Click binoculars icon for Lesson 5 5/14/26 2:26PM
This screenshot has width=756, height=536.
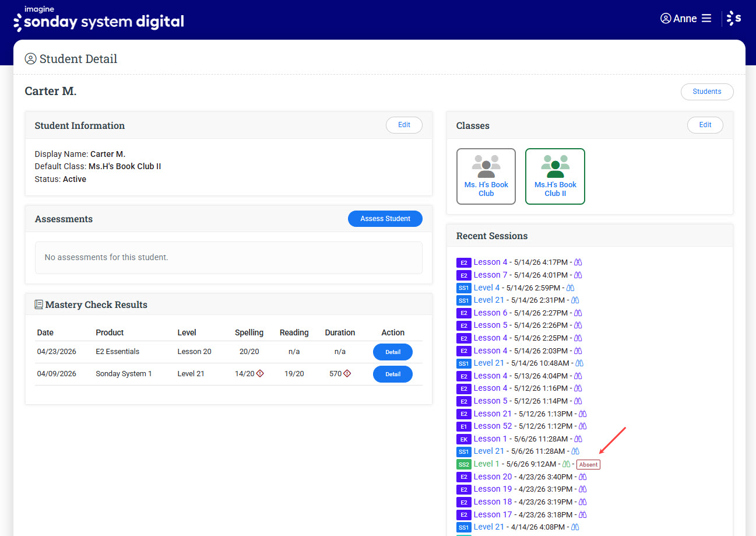click(x=578, y=325)
